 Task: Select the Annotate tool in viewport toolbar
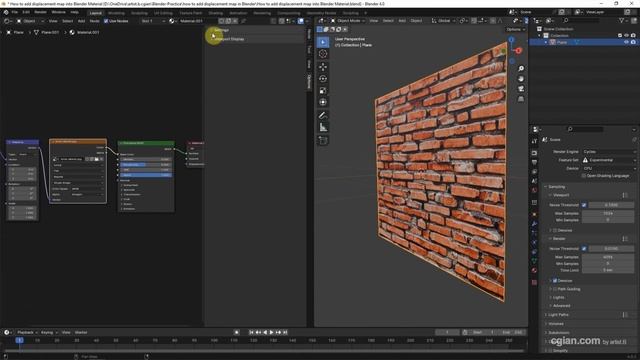pyautogui.click(x=323, y=116)
